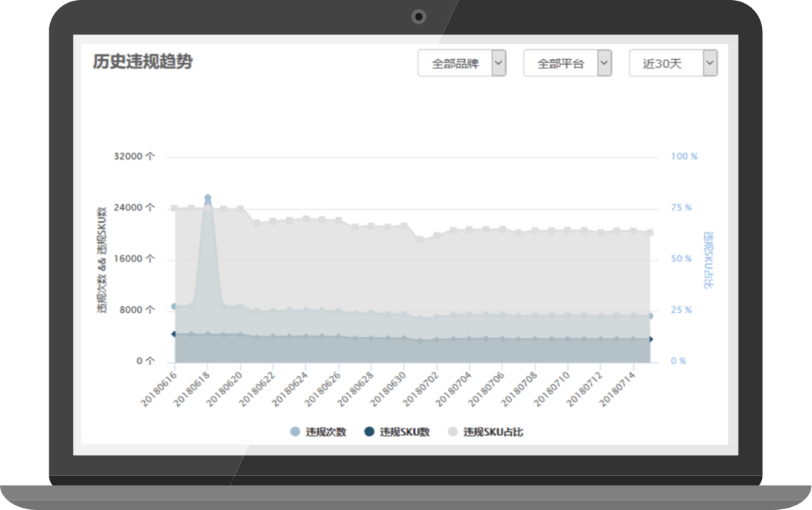Image resolution: width=812 pixels, height=510 pixels.
Task: Click the 32000 个 left axis label
Action: coord(135,157)
